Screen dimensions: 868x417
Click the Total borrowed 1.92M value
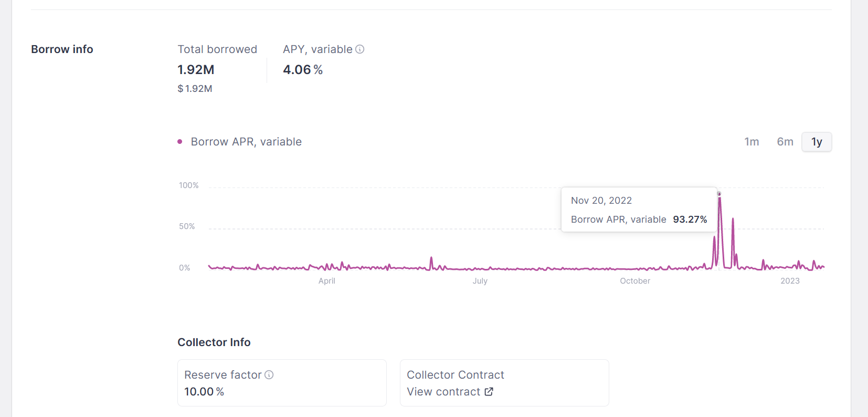196,70
